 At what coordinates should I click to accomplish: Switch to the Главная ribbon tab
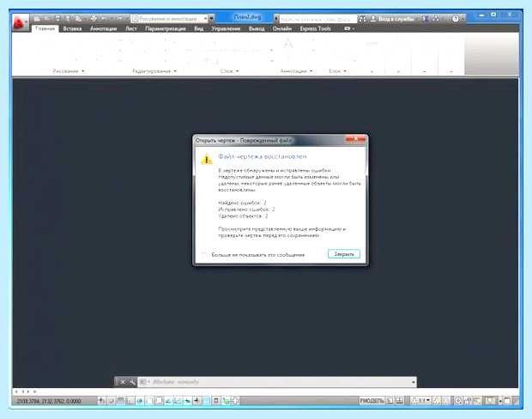(x=45, y=28)
